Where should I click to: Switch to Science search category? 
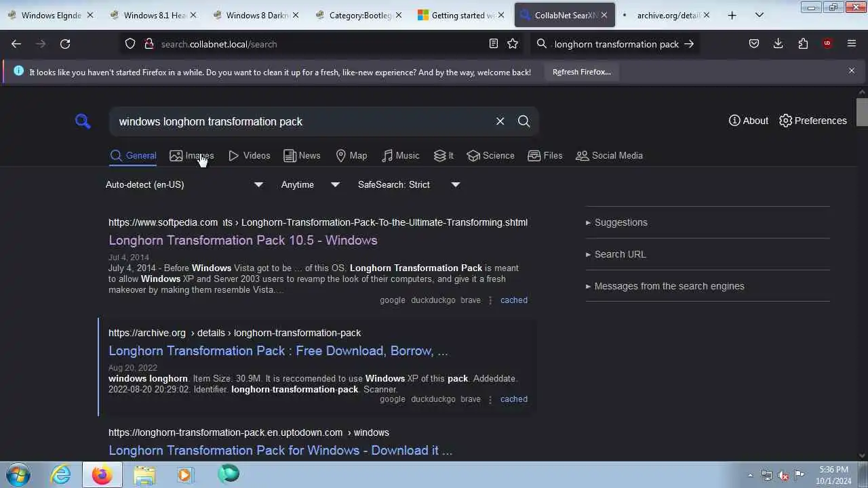pyautogui.click(x=491, y=155)
